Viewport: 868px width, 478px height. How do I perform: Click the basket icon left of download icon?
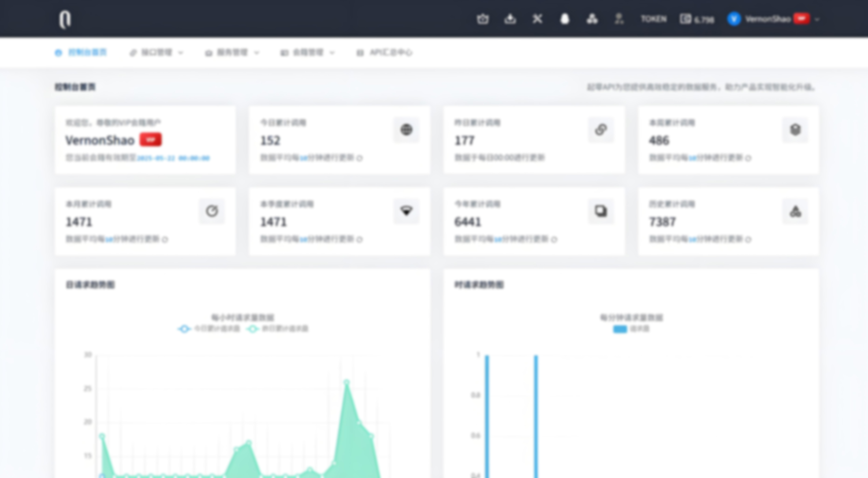pos(483,19)
